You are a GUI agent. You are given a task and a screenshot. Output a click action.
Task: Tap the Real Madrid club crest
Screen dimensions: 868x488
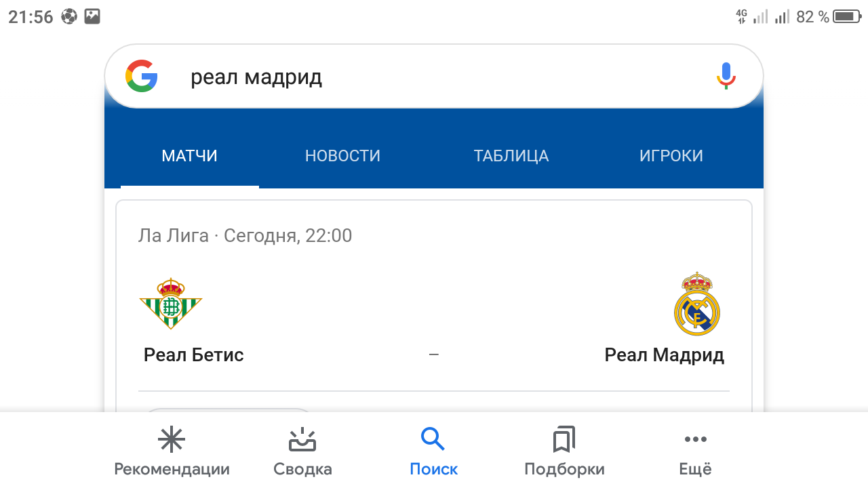(x=696, y=304)
